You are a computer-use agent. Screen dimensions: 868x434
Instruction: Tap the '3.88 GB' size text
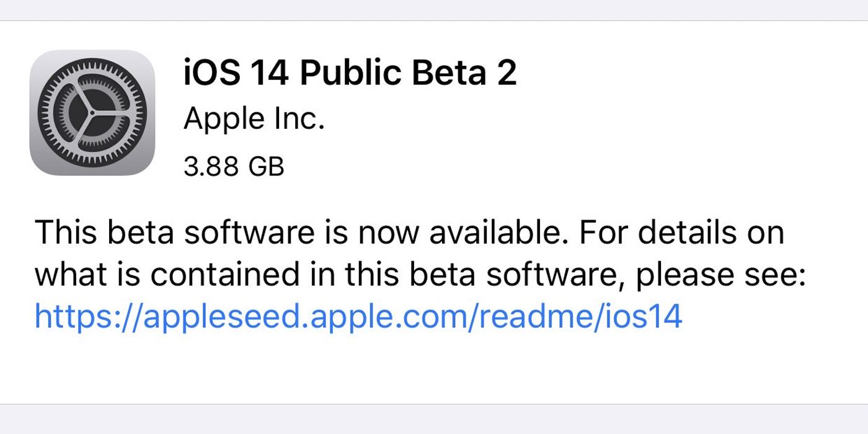click(234, 164)
